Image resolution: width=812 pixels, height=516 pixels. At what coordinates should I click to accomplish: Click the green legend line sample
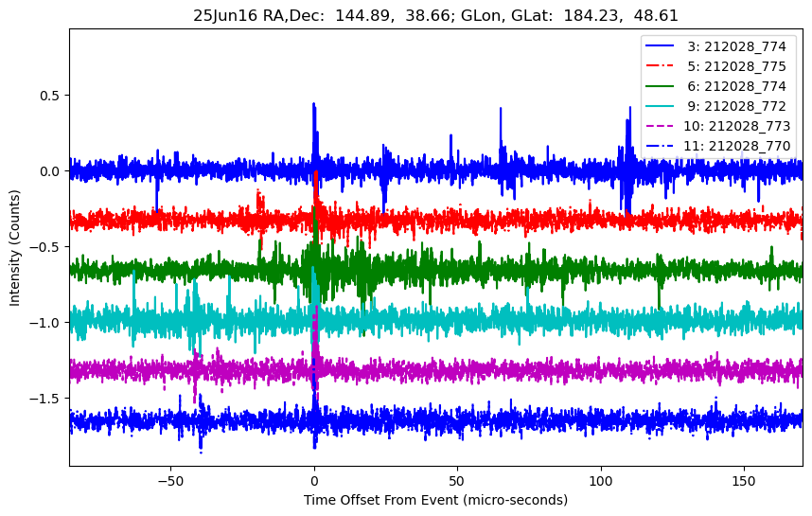click(660, 86)
